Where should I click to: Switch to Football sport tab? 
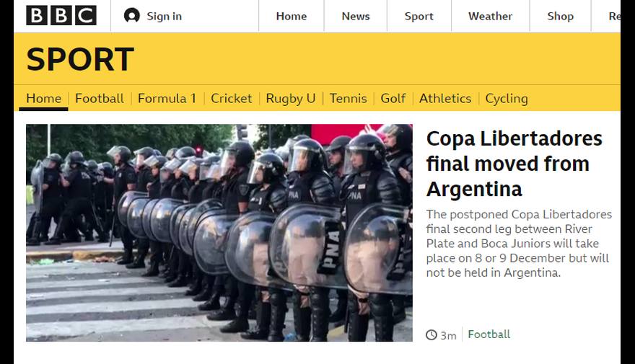point(100,98)
